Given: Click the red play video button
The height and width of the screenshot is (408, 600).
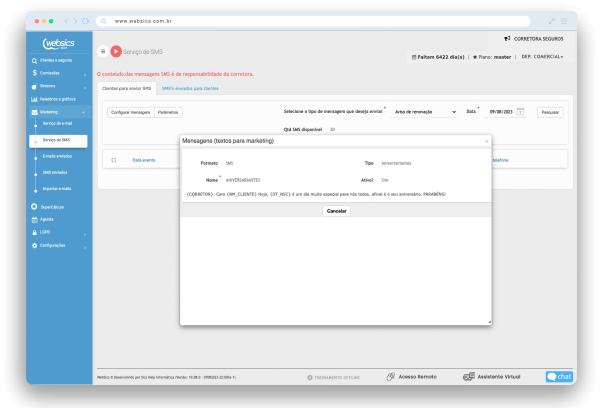Looking at the screenshot, I should coord(116,51).
